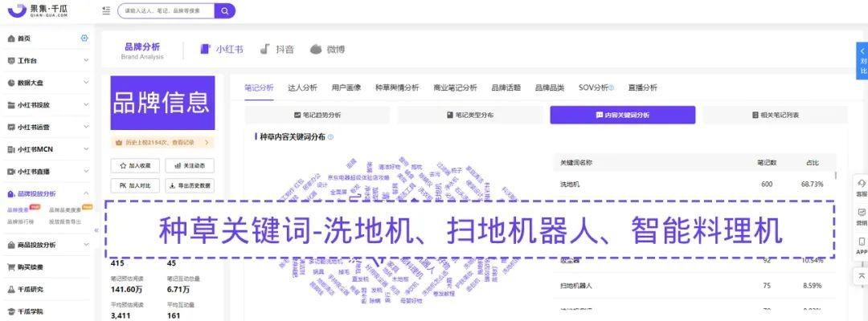Image resolution: width=868 pixels, height=321 pixels.
Task: Expand the 商品投放分析 chevron
Action: [86, 244]
